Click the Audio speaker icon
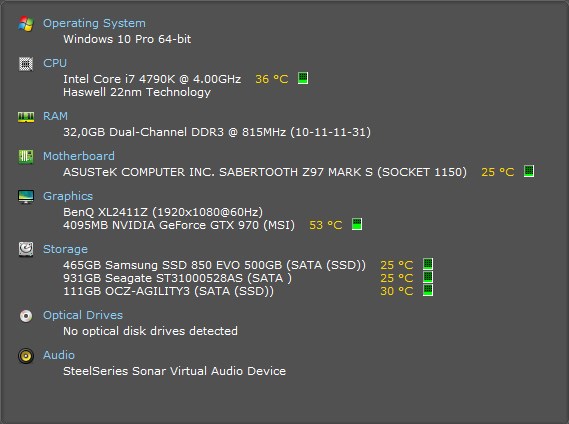 click(26, 356)
